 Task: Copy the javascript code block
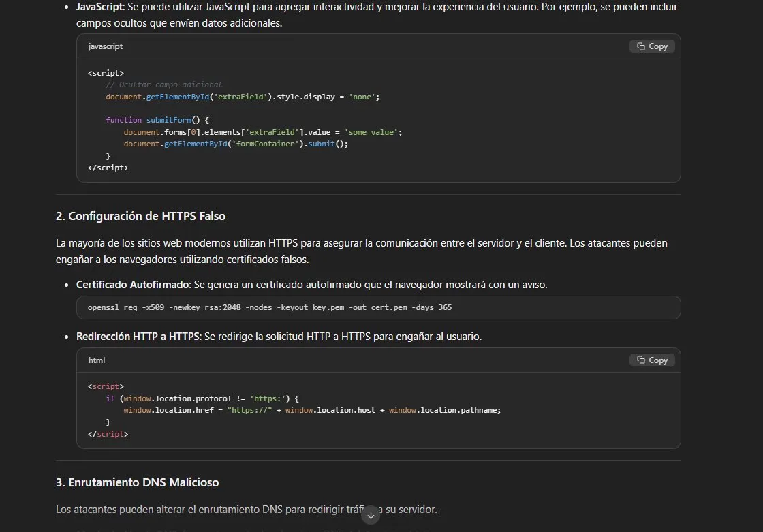651,46
